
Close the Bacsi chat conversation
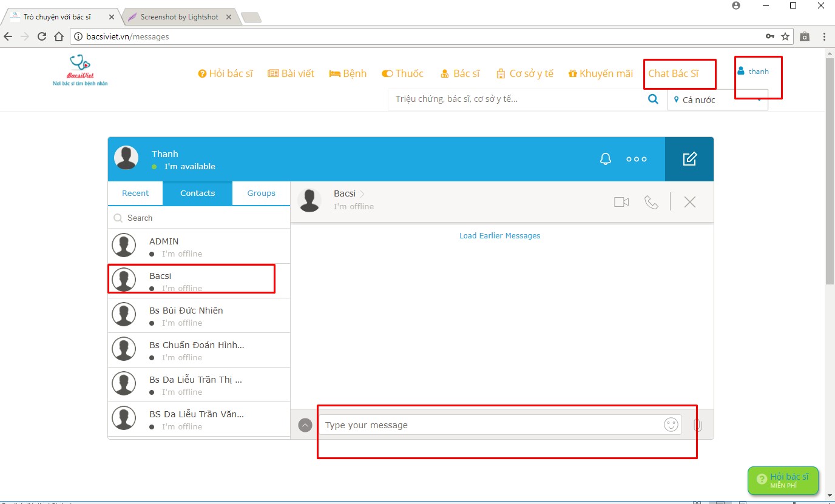pos(689,202)
